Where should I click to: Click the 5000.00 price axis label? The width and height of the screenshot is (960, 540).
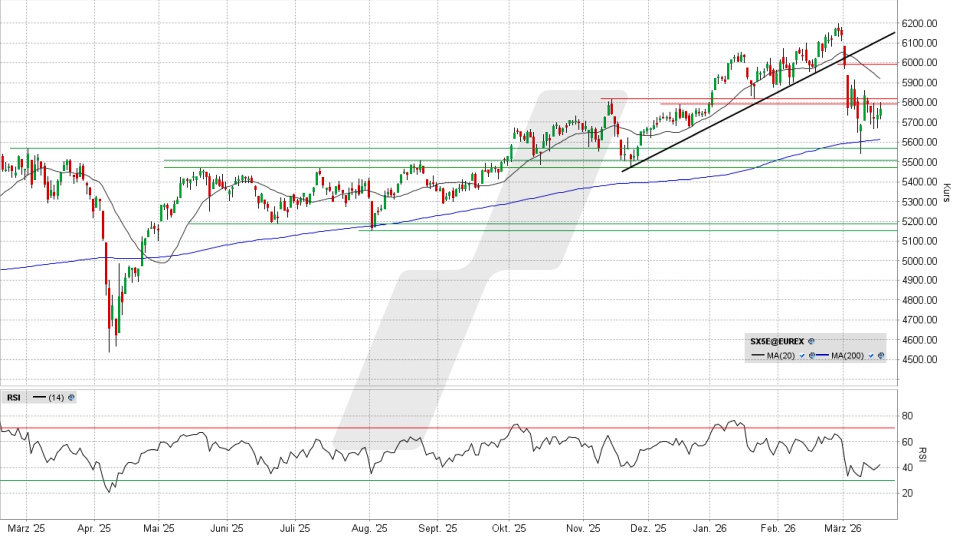pos(918,261)
